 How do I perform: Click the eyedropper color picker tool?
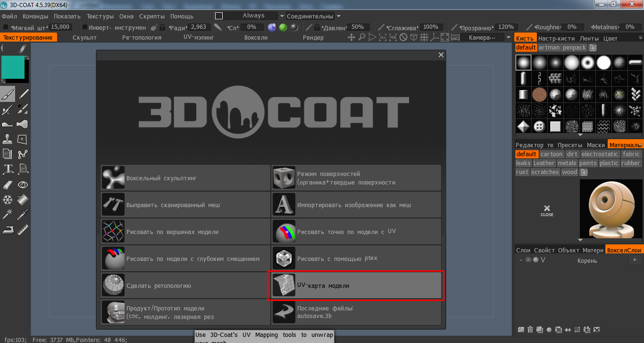point(23,215)
